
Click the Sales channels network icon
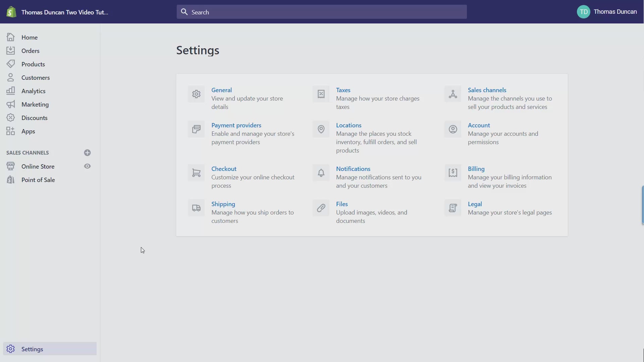[x=453, y=94]
